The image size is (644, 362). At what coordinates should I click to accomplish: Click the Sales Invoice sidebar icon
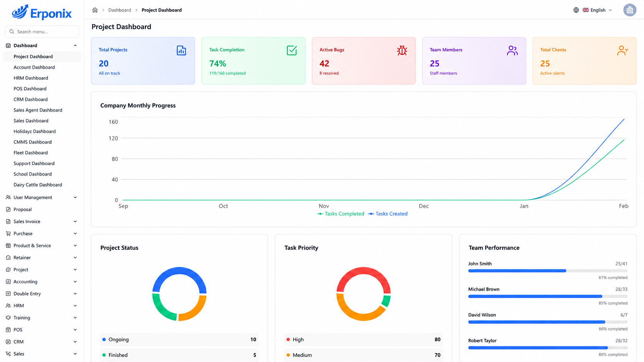point(8,222)
